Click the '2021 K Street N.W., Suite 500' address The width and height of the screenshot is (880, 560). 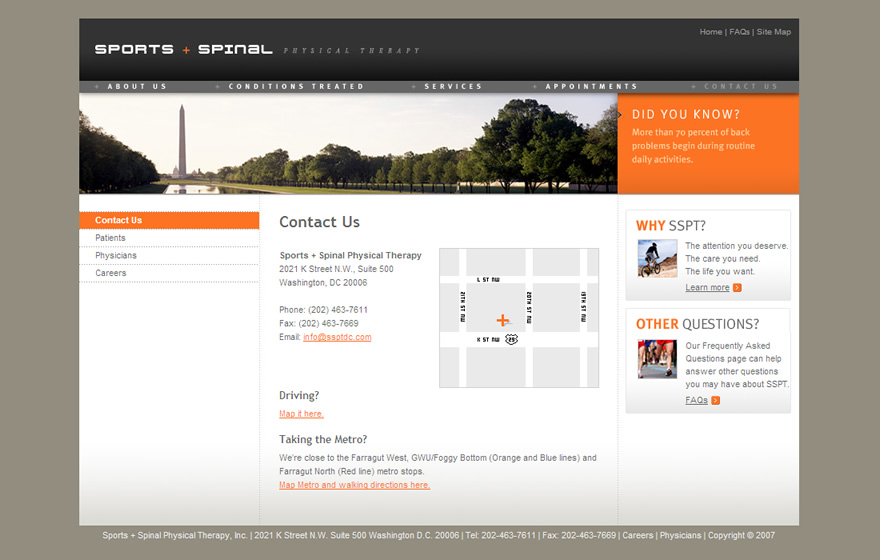(x=336, y=269)
